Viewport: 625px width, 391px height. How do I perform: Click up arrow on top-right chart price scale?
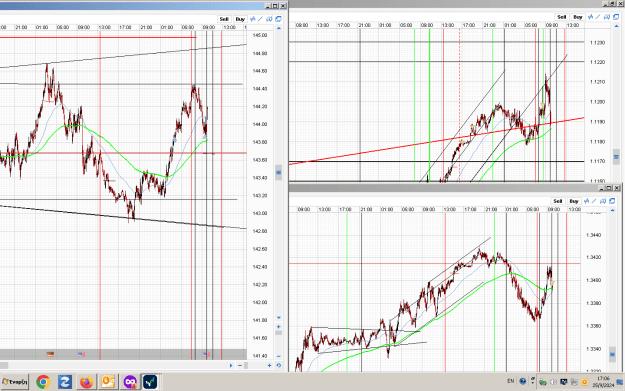(x=616, y=26)
